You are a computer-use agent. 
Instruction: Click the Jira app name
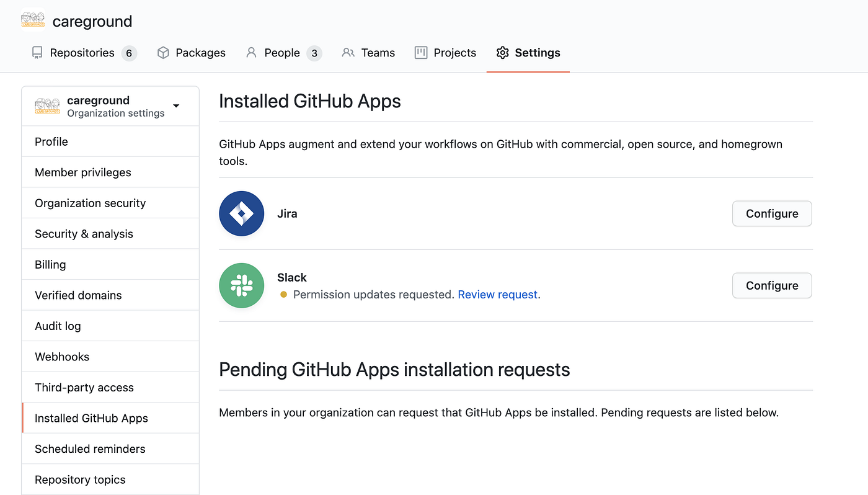pos(287,213)
